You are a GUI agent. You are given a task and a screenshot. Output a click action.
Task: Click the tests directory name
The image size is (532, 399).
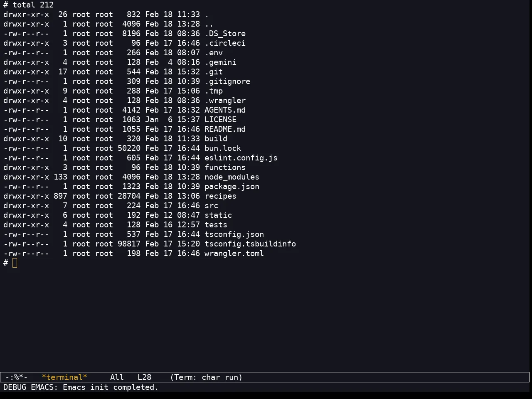tap(216, 225)
